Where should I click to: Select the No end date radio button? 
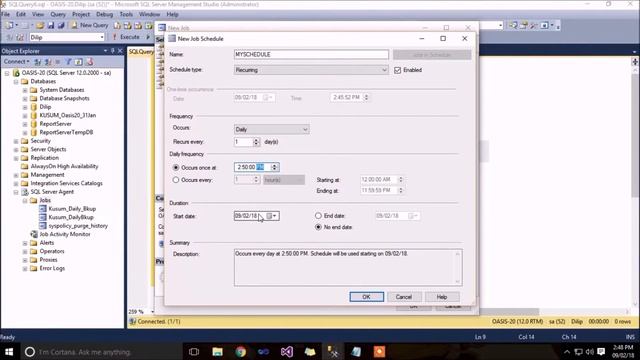318,227
